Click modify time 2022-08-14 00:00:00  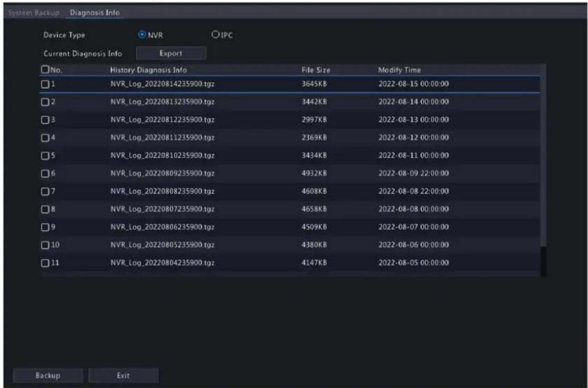pyautogui.click(x=413, y=102)
